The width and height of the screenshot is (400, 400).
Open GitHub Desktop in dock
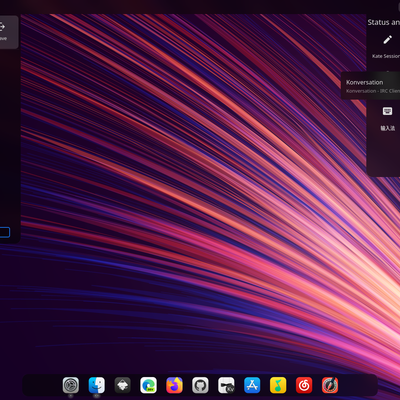[x=200, y=385]
